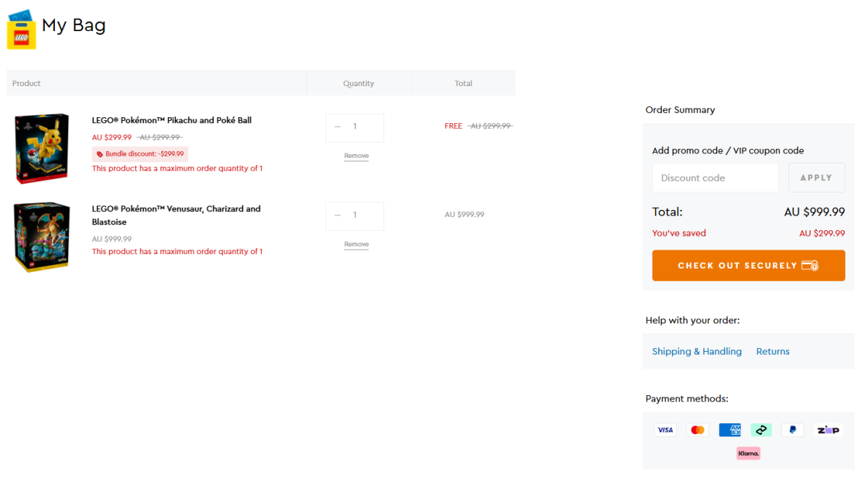Click the Mastercard payment icon
The height and width of the screenshot is (482, 868).
[x=697, y=430]
